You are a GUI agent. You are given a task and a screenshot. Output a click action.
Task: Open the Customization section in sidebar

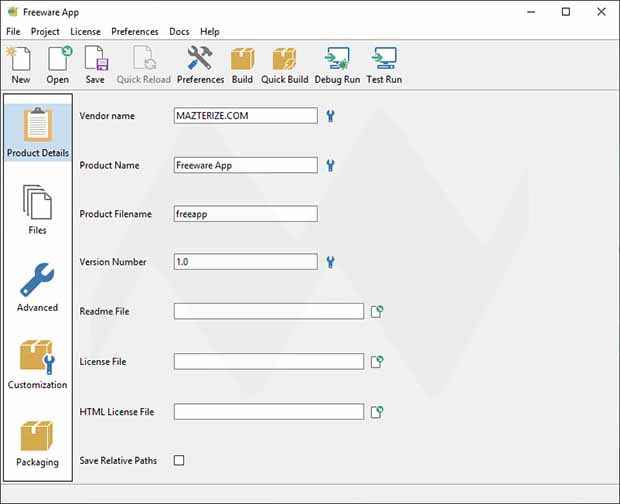click(x=37, y=365)
